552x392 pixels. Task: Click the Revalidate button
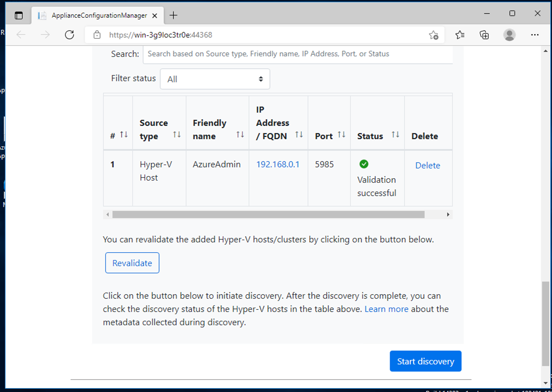tap(132, 263)
